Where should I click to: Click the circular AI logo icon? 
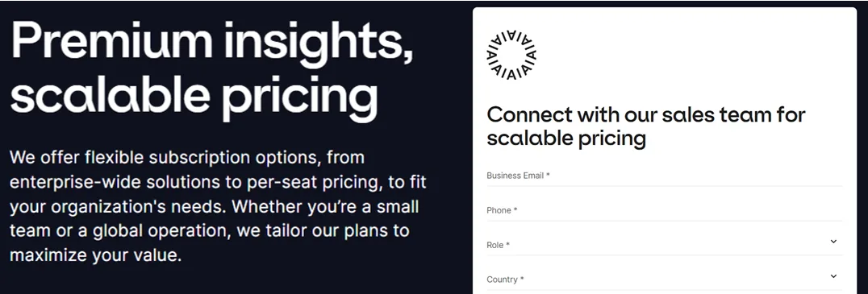click(x=511, y=56)
